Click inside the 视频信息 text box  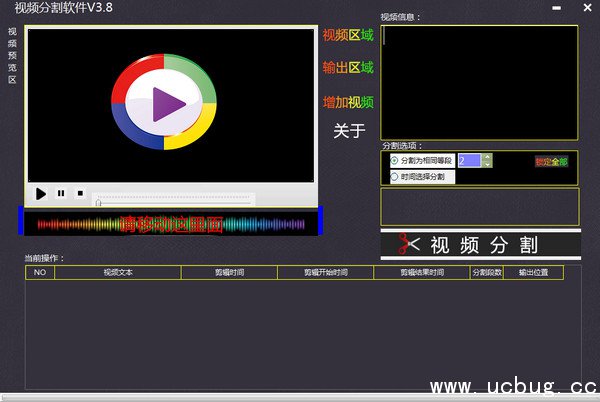coord(479,83)
